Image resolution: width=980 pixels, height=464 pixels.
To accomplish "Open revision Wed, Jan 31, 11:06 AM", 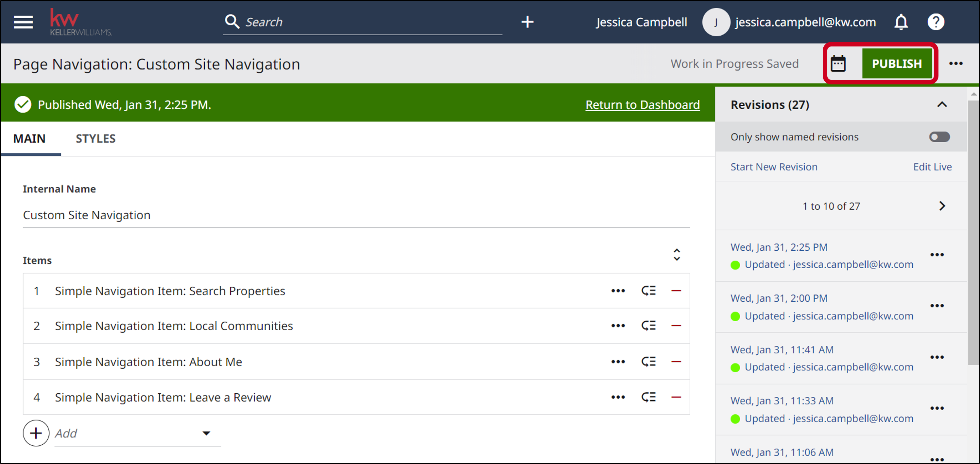I will (782, 452).
